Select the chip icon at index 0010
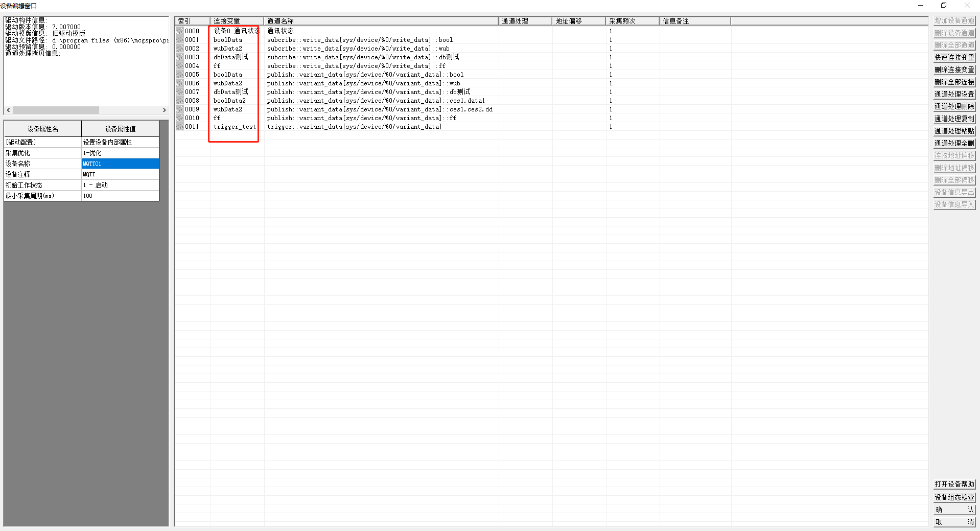980x531 pixels. 180,118
